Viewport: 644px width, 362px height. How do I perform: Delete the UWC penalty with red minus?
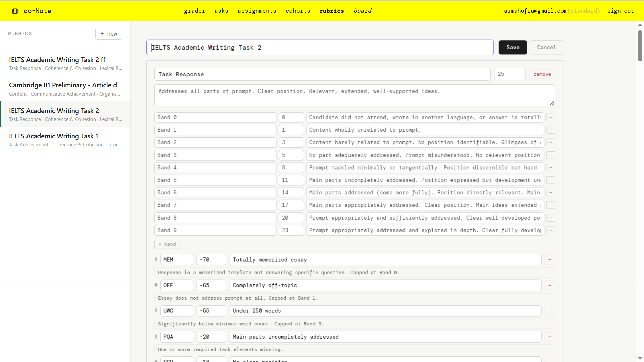[x=550, y=311]
